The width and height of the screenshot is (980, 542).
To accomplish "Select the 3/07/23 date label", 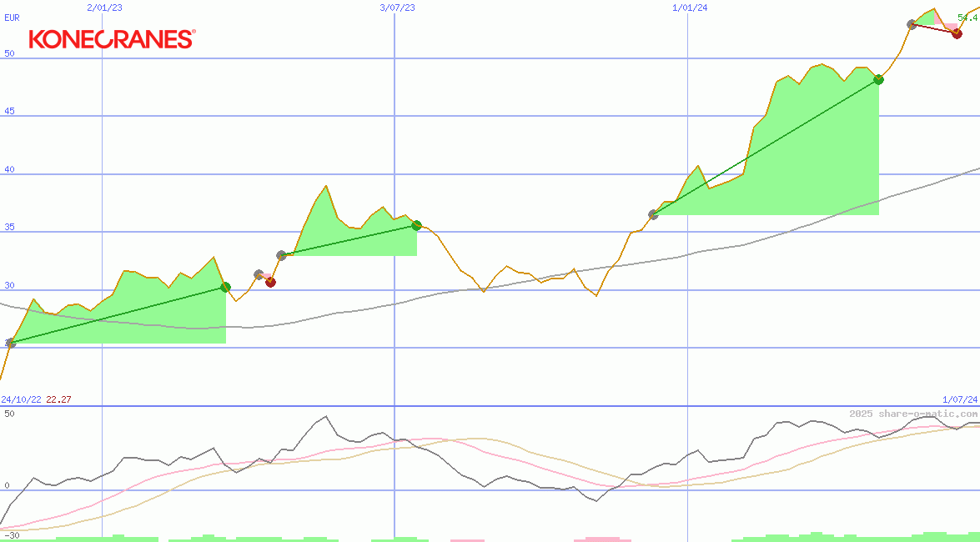I will 397,8.
